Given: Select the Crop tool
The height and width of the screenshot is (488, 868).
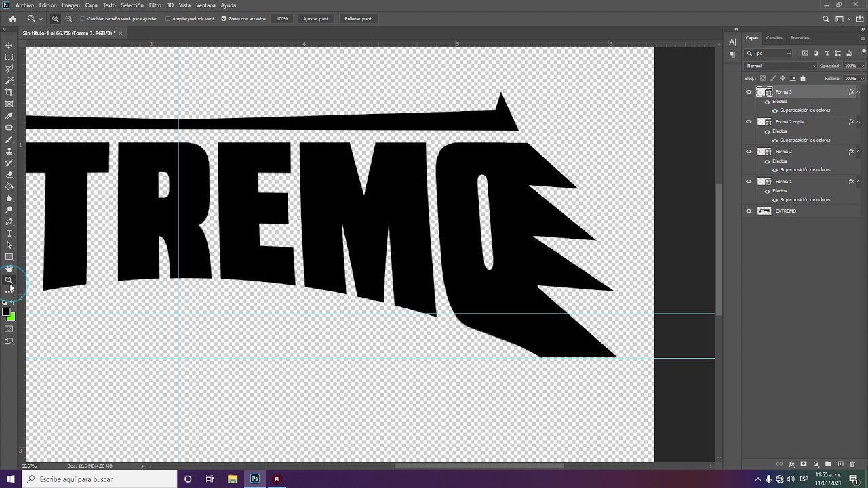Looking at the screenshot, I should click(x=9, y=92).
